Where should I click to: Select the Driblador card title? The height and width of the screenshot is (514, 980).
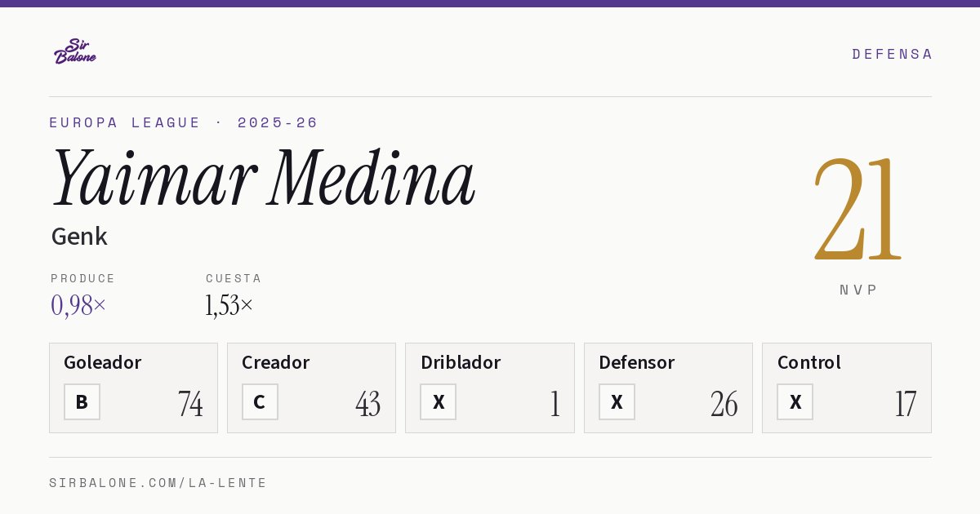pyautogui.click(x=461, y=362)
